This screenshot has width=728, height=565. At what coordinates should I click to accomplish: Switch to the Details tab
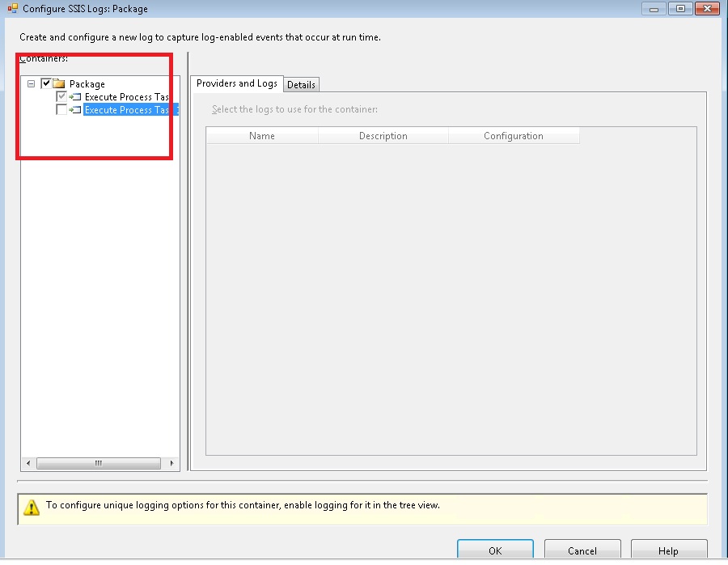(x=301, y=85)
